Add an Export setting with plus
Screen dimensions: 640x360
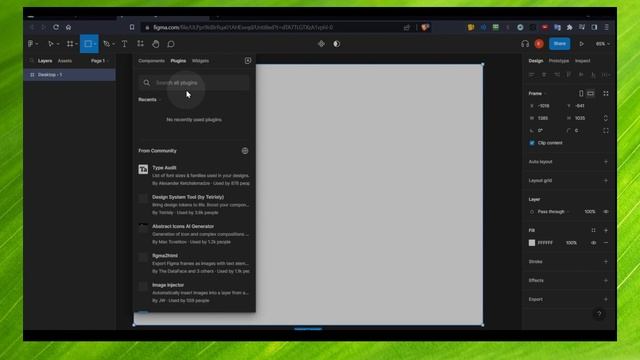click(606, 299)
